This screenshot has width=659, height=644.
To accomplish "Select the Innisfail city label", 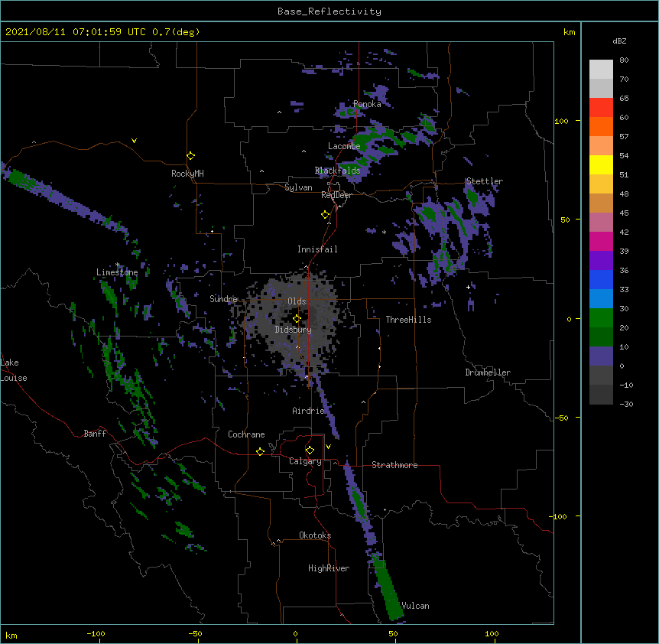I will 317,249.
